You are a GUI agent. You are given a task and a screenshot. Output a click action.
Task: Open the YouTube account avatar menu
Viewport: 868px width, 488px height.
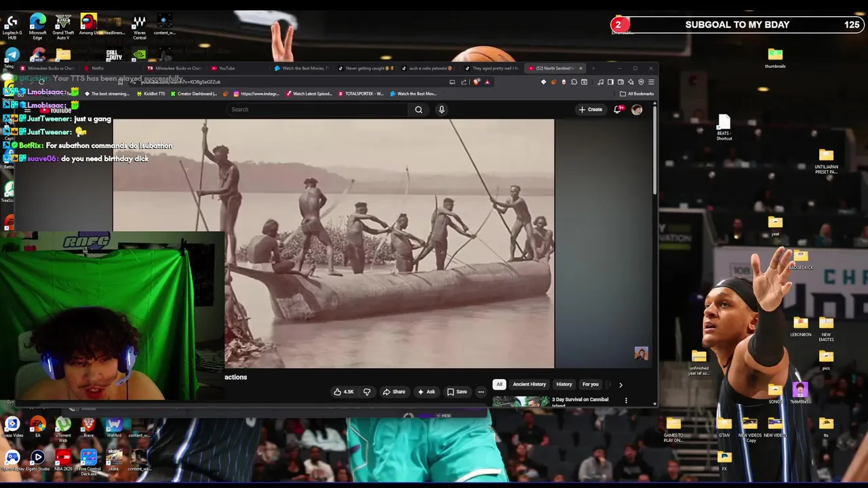point(637,109)
